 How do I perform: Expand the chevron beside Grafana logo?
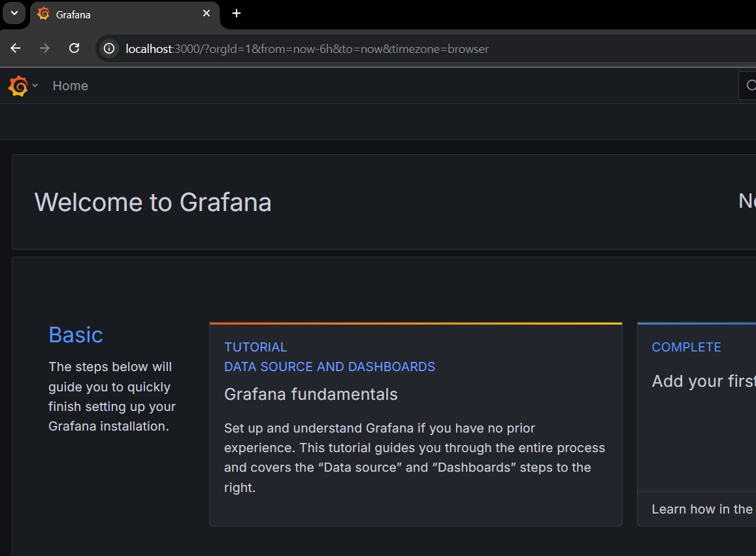pyautogui.click(x=35, y=86)
